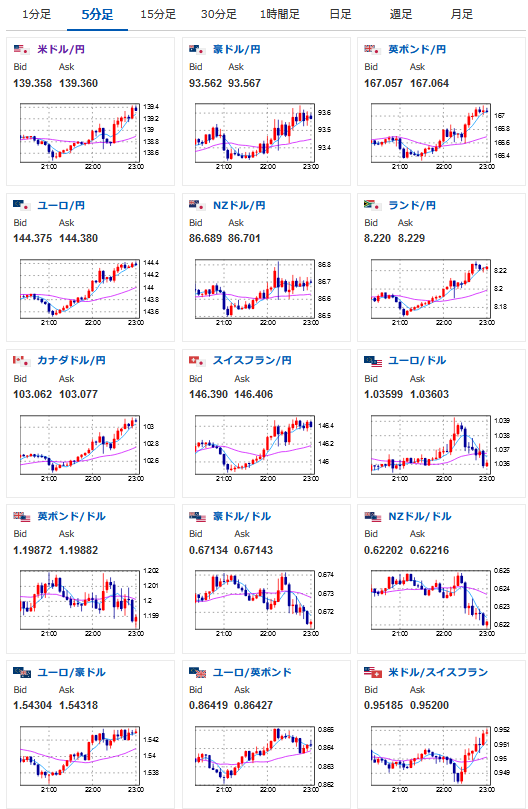
Task: Click the UK/Japan flag icon beside 英ポンド/円
Action: click(372, 50)
